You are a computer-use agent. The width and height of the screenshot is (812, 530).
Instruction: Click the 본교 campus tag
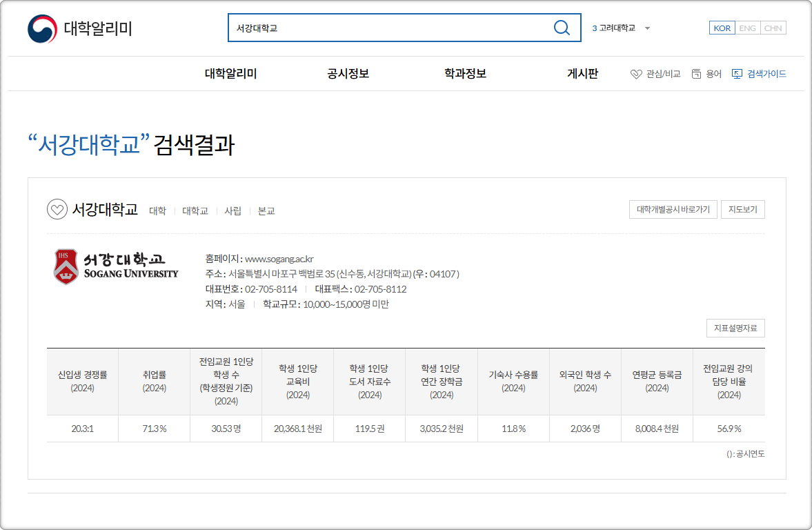pyautogui.click(x=266, y=211)
